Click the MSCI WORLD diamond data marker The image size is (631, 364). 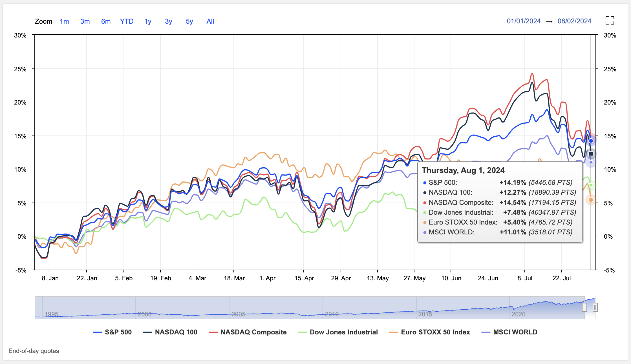[x=591, y=162]
